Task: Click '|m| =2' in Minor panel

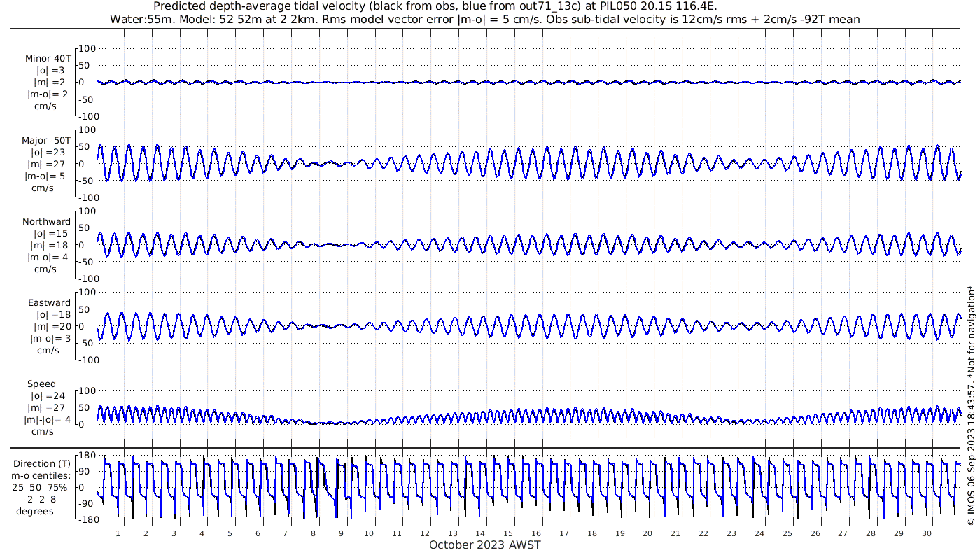Action: click(x=50, y=83)
